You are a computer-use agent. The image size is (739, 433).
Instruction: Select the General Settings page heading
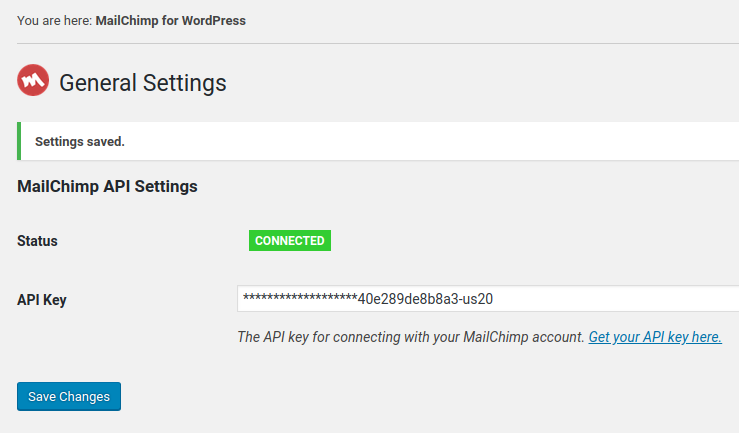point(143,82)
